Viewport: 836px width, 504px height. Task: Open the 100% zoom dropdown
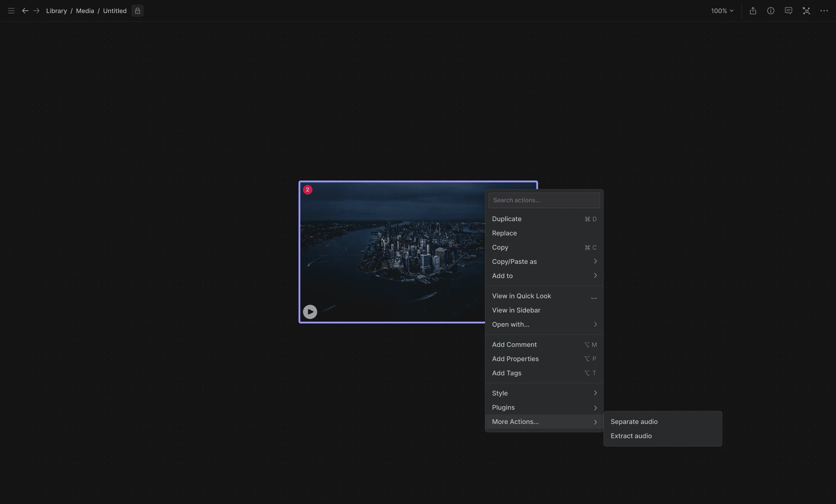(722, 11)
